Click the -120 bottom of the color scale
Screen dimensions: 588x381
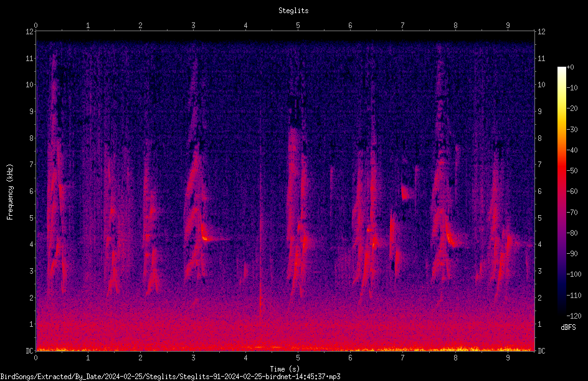coord(574,316)
